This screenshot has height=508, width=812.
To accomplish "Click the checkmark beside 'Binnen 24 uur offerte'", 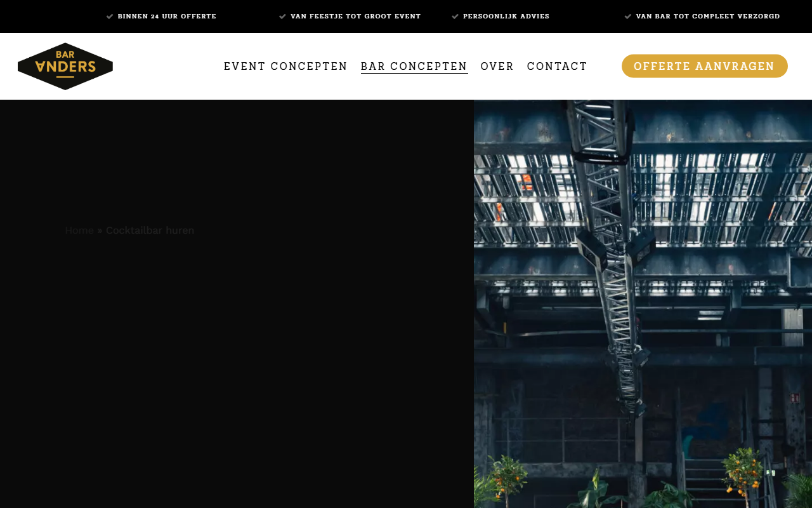I will [110, 17].
